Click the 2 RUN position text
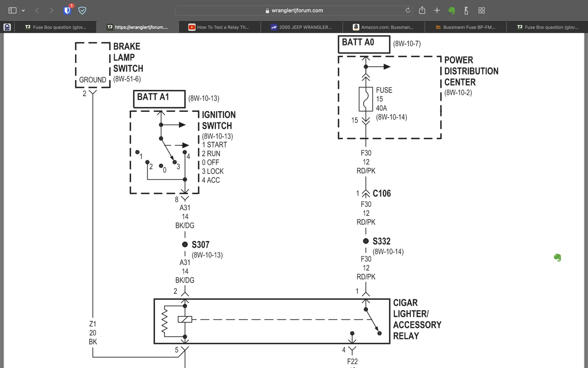Viewport: 588px width, 368px height. point(211,153)
